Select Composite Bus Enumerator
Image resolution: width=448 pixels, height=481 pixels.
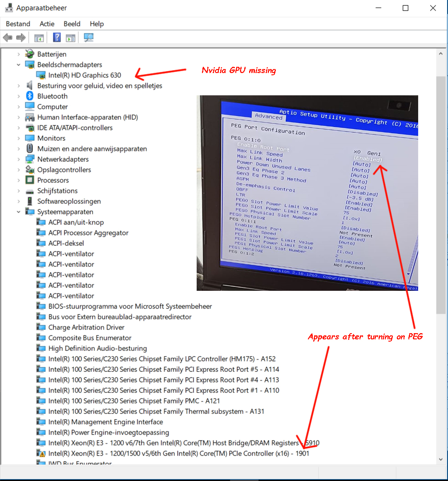coord(90,338)
